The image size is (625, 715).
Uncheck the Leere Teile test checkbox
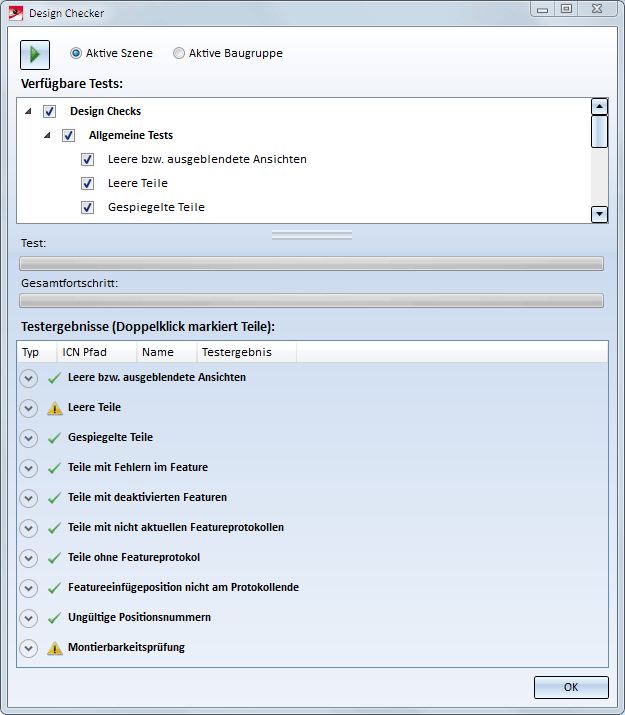88,183
